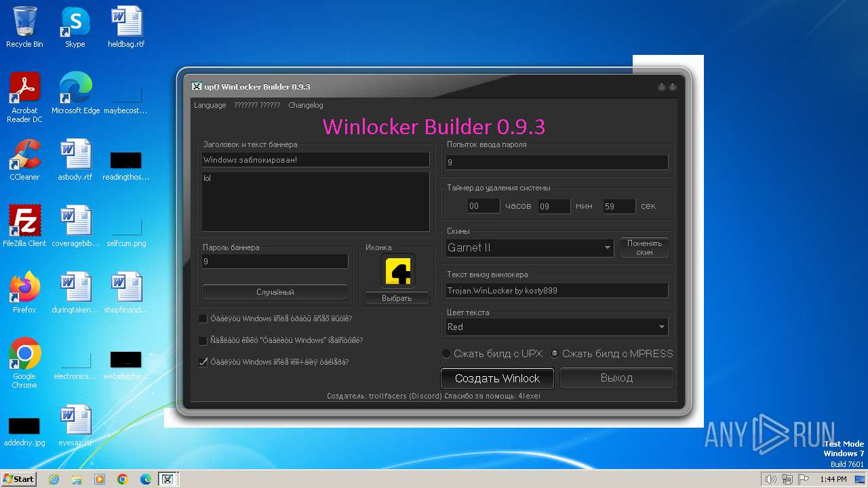Click the banner password input field
The height and width of the screenshot is (488, 868).
275,261
